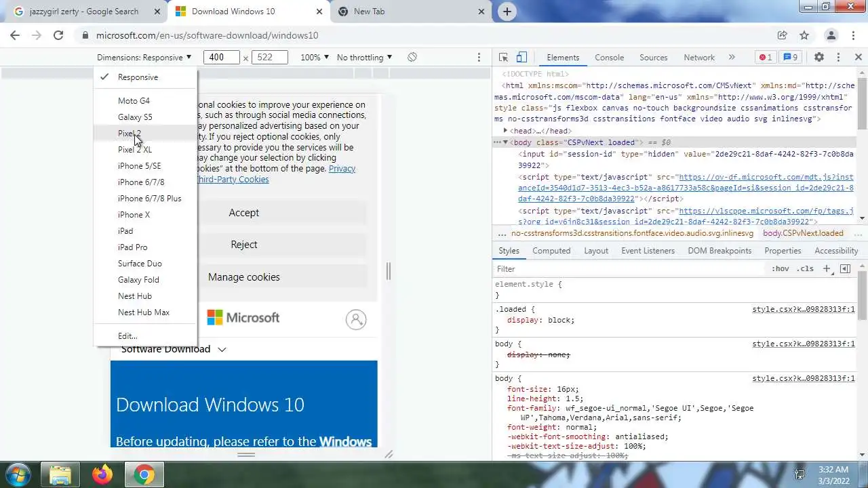This screenshot has height=488, width=868.
Task: Switch to the Network tab
Action: click(699, 58)
